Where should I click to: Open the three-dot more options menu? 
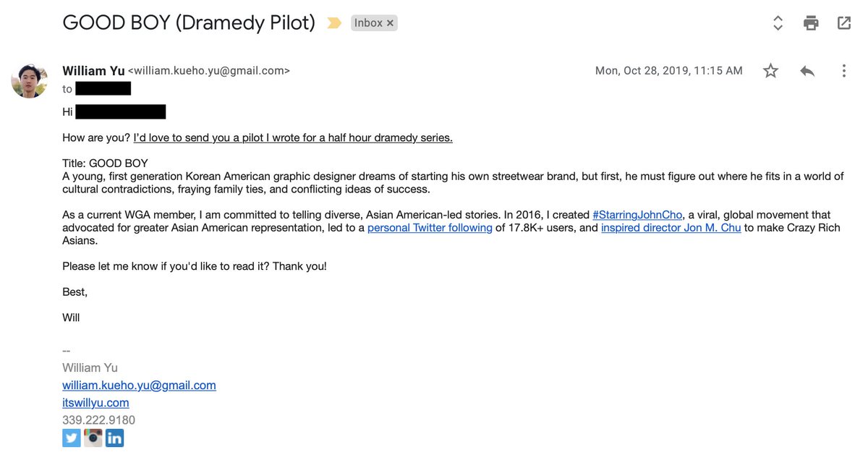[844, 71]
